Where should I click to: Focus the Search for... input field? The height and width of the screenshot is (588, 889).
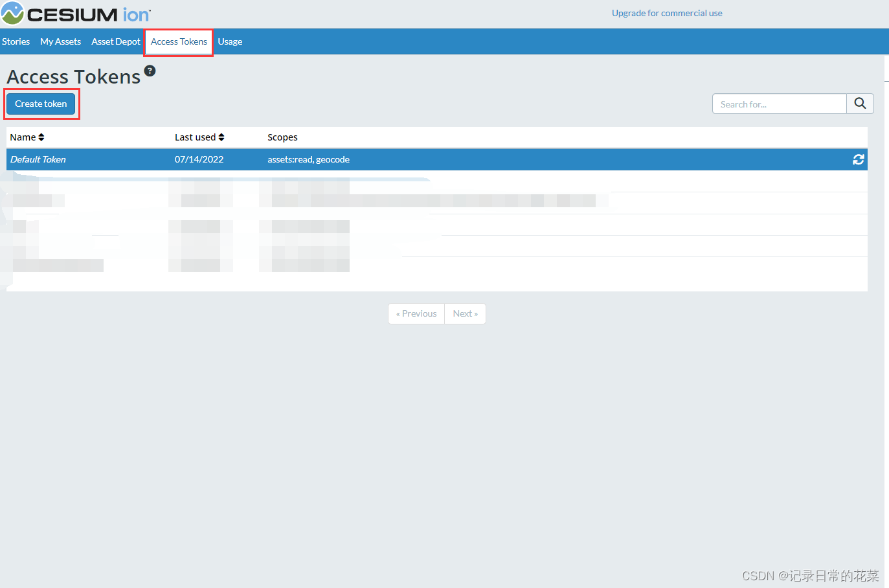(780, 104)
